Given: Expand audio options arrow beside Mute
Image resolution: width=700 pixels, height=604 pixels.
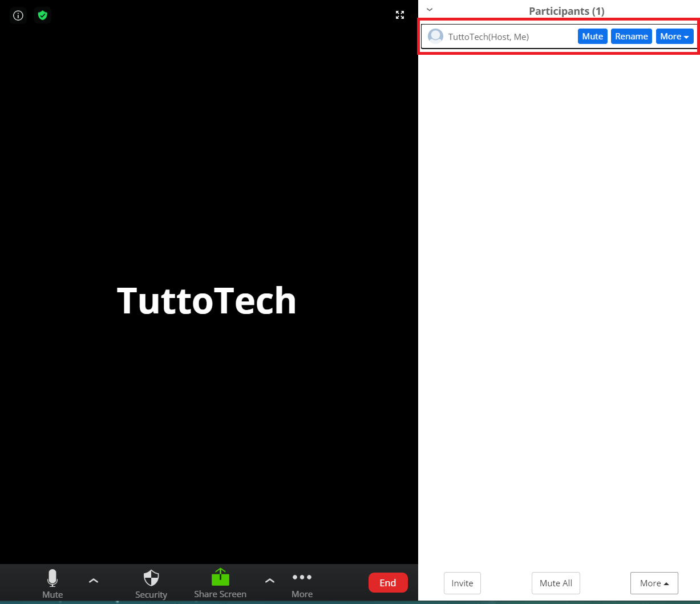Looking at the screenshot, I should pos(94,581).
